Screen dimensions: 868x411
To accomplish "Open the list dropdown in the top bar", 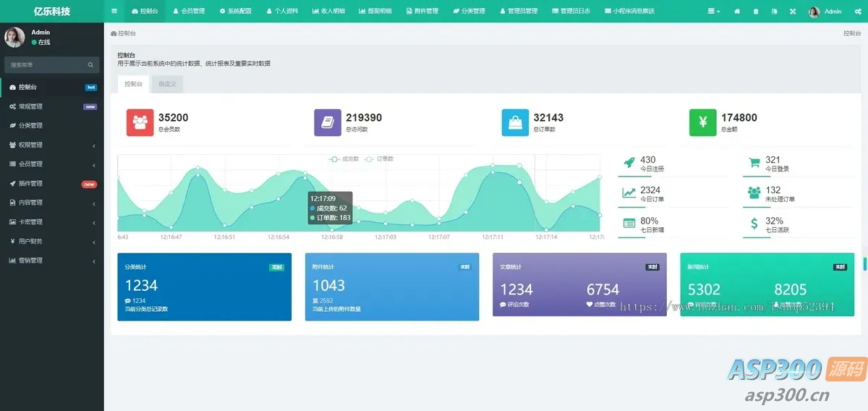I will pos(713,12).
